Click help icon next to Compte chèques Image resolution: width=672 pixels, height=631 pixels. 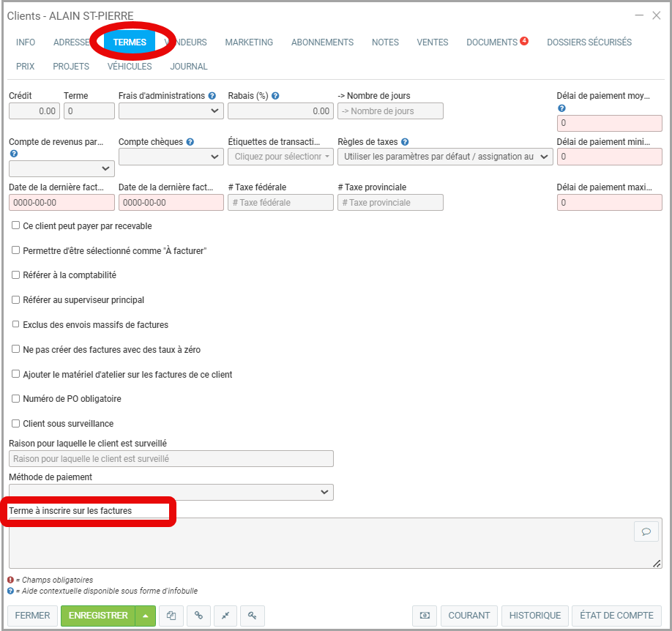[190, 142]
